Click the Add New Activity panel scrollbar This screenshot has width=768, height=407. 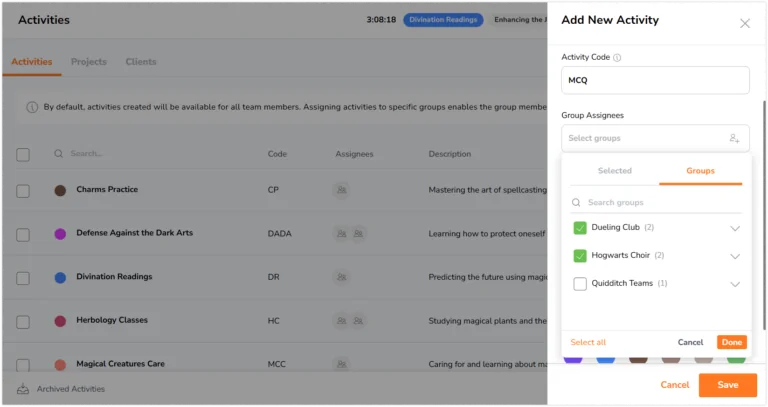[x=764, y=215]
